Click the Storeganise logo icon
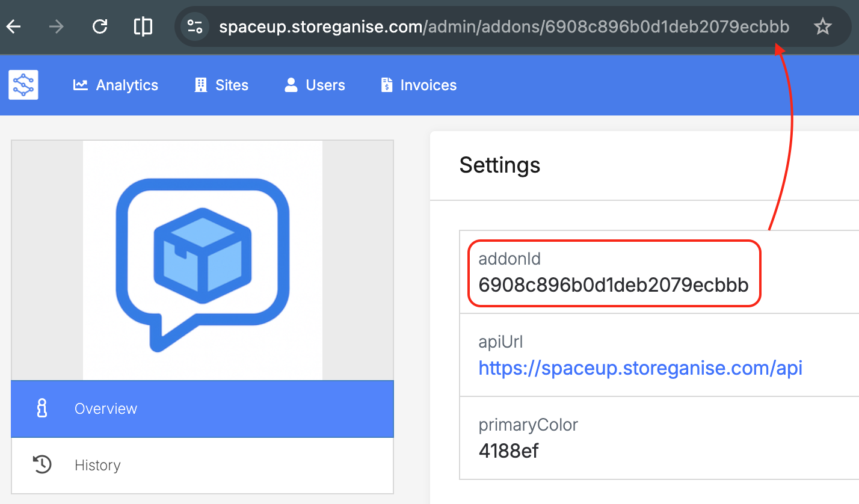This screenshot has height=504, width=859. point(23,85)
